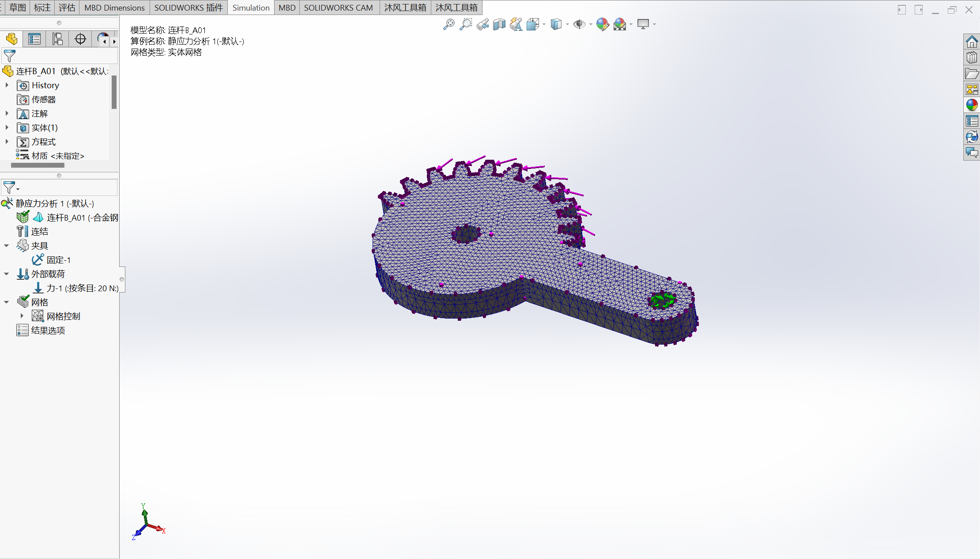Open the ConfigurationManager tab icon
The width and height of the screenshot is (980, 559).
pos(57,39)
